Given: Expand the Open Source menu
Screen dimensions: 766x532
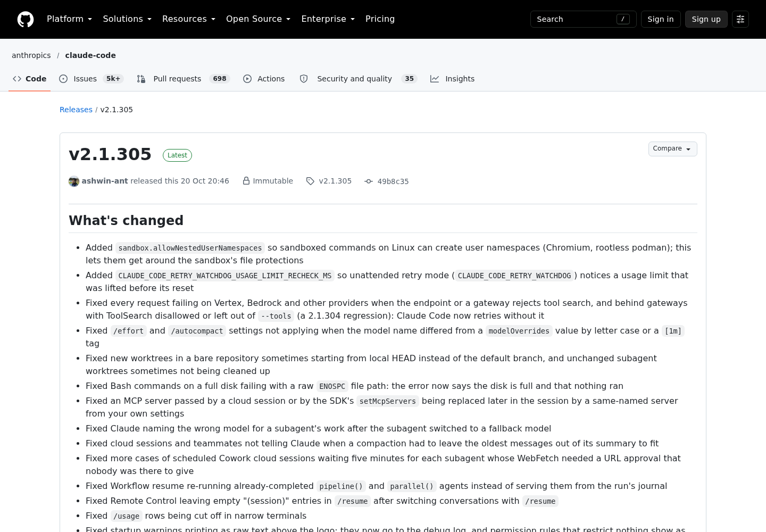Looking at the screenshot, I should (259, 19).
